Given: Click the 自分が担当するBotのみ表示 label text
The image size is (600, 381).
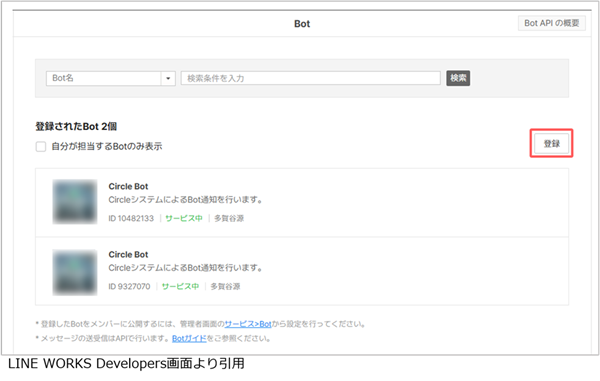Looking at the screenshot, I should tap(107, 146).
